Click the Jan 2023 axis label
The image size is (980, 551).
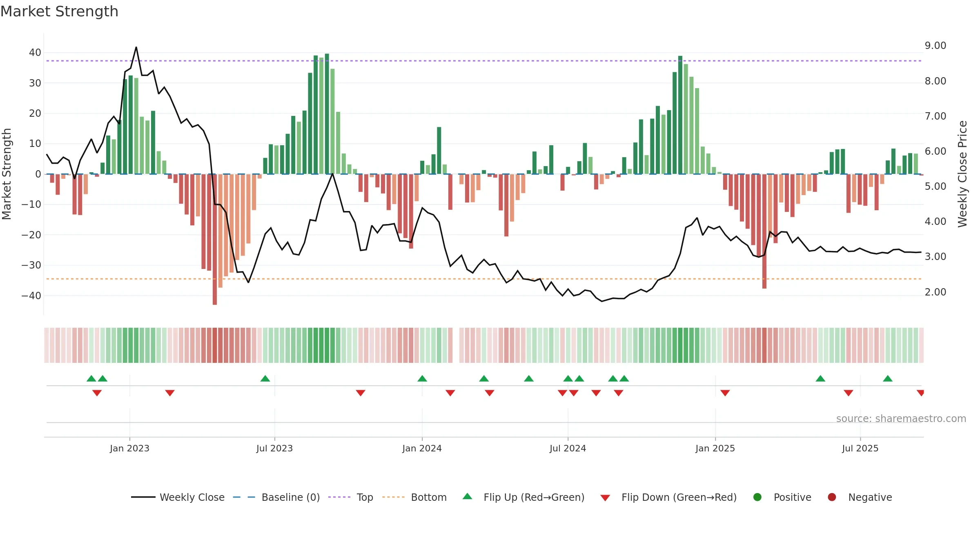(129, 448)
